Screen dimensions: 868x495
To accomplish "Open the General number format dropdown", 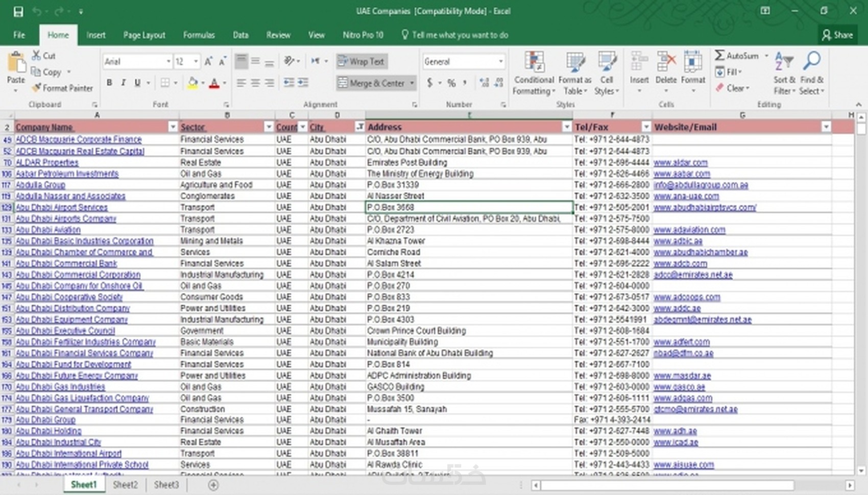I will pos(501,62).
